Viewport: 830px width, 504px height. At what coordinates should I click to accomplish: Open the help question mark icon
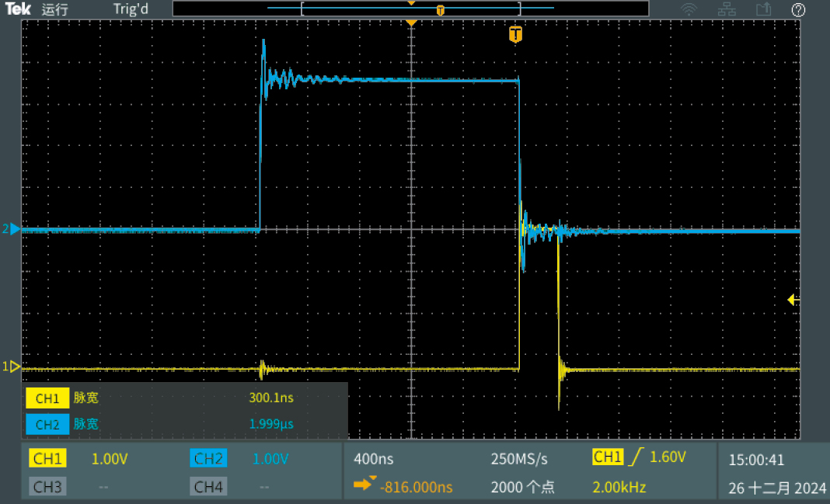(798, 9)
